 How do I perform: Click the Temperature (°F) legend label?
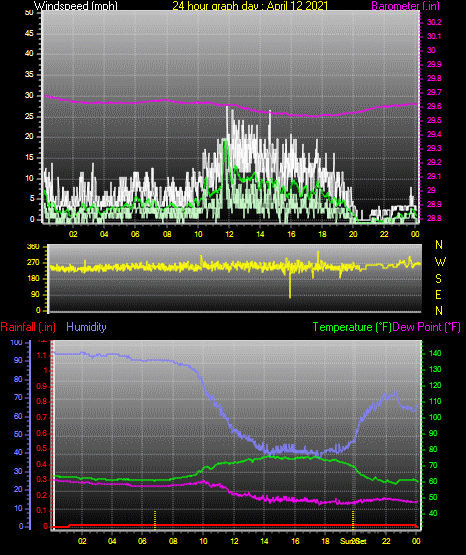coord(352,327)
